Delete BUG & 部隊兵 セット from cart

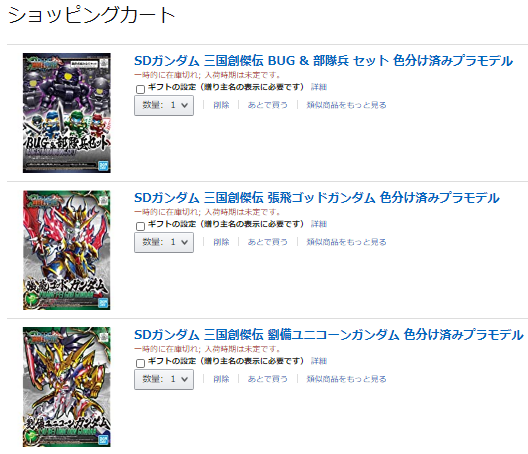tap(221, 105)
